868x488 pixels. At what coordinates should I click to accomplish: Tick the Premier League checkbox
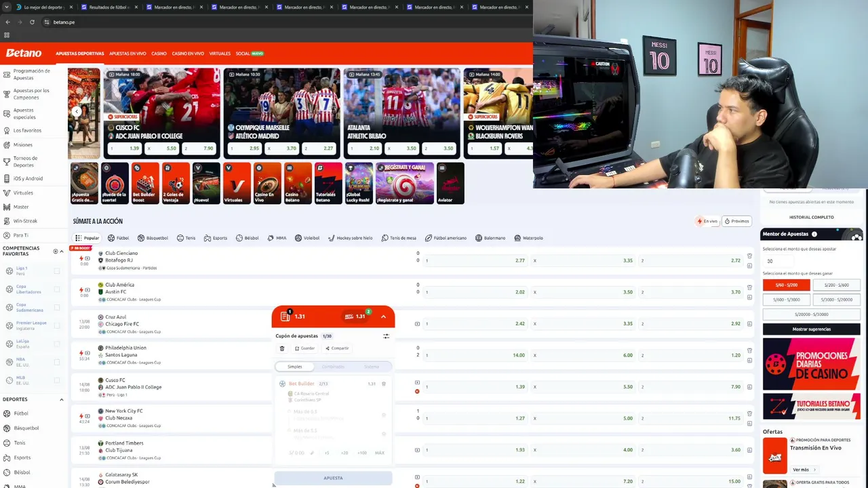[x=56, y=326]
